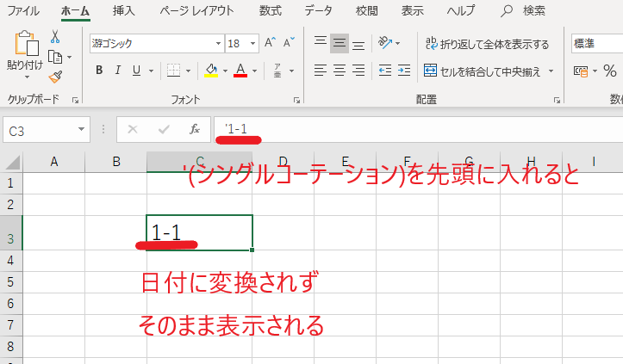Select row 1 header
Viewport: 623px width, 364px height.
coord(10,183)
